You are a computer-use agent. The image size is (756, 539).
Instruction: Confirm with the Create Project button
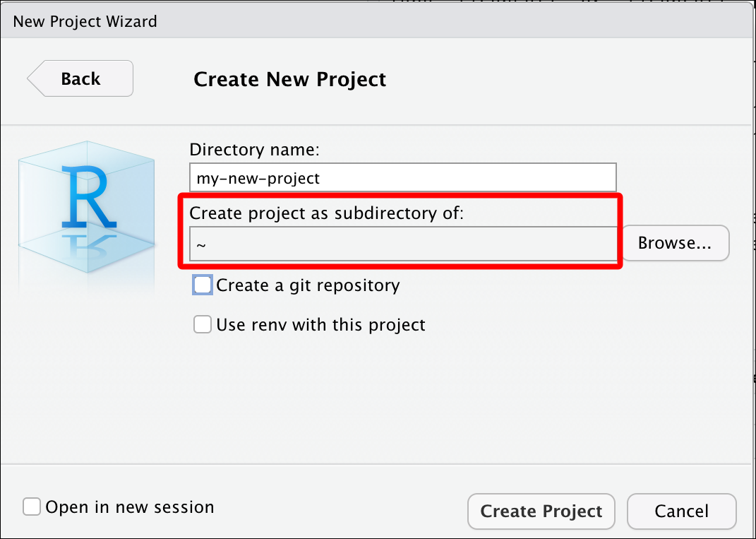(541, 511)
